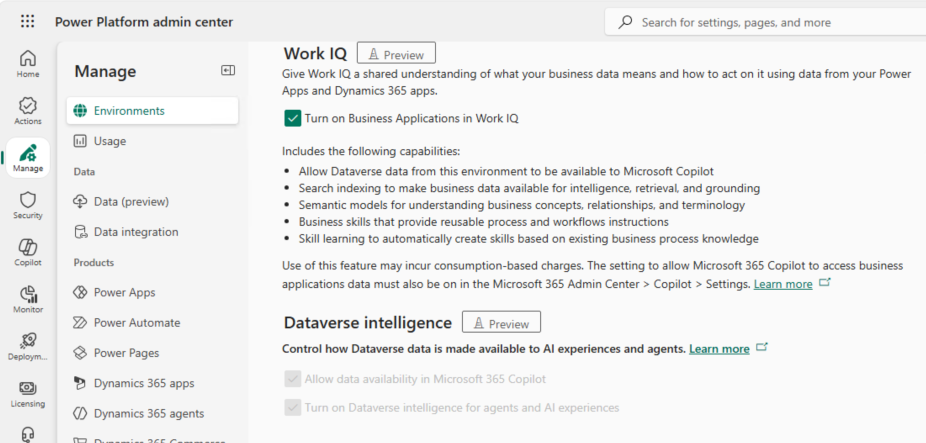The width and height of the screenshot is (926, 443).
Task: Focus the Search for settings, pages box
Action: [765, 22]
